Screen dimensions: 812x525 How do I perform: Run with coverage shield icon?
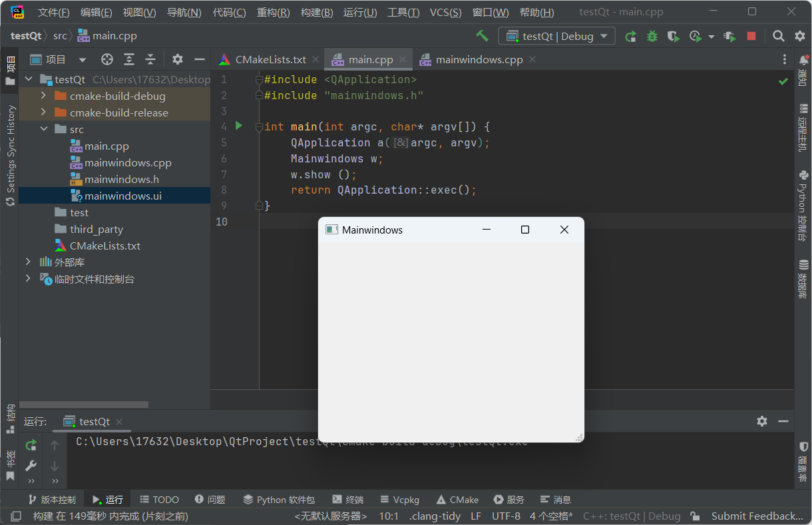674,36
